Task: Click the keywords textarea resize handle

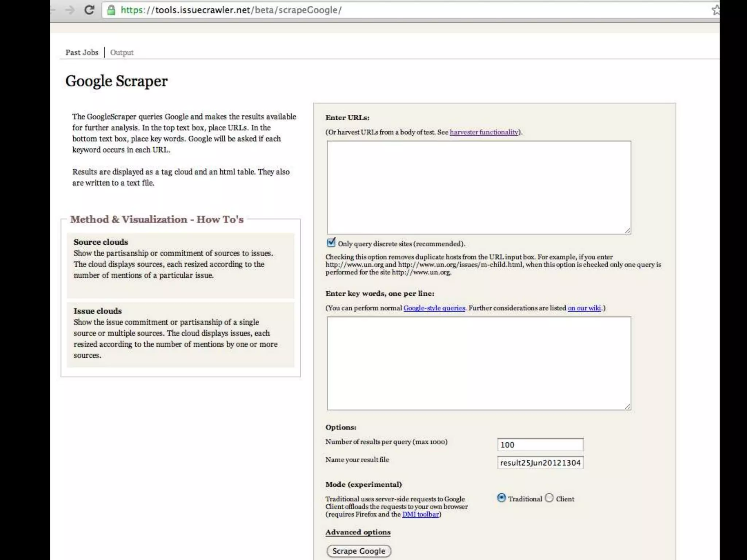Action: click(627, 406)
